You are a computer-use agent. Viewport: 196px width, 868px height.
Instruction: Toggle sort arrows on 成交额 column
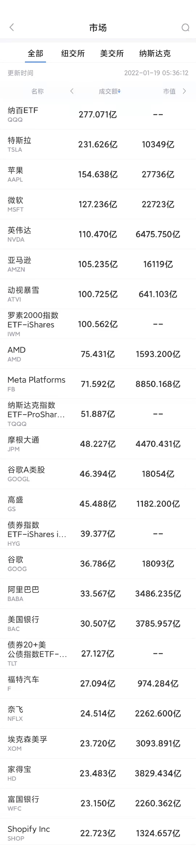coord(119,91)
